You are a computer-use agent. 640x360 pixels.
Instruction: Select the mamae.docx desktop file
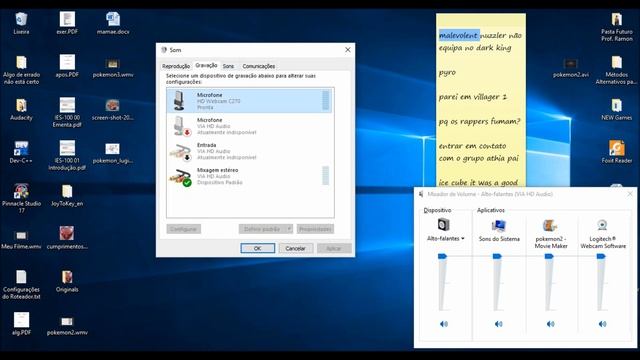click(x=113, y=23)
